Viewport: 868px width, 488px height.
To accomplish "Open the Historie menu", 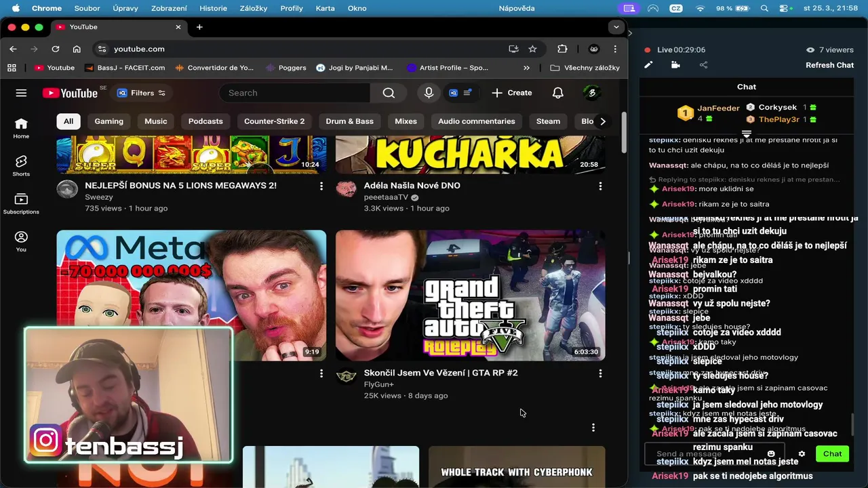I will coord(214,8).
